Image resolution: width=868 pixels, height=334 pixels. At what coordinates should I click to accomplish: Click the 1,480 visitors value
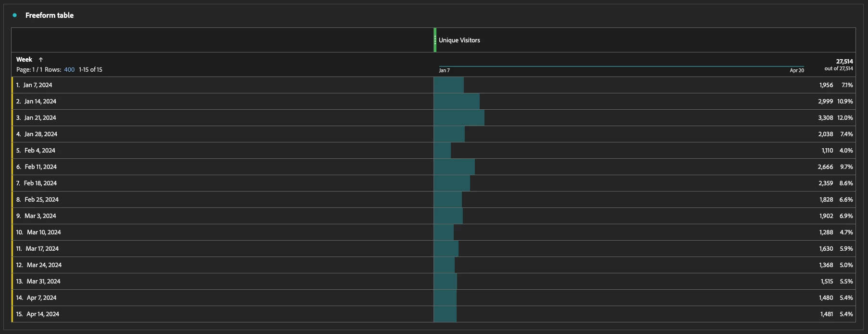[x=826, y=298]
